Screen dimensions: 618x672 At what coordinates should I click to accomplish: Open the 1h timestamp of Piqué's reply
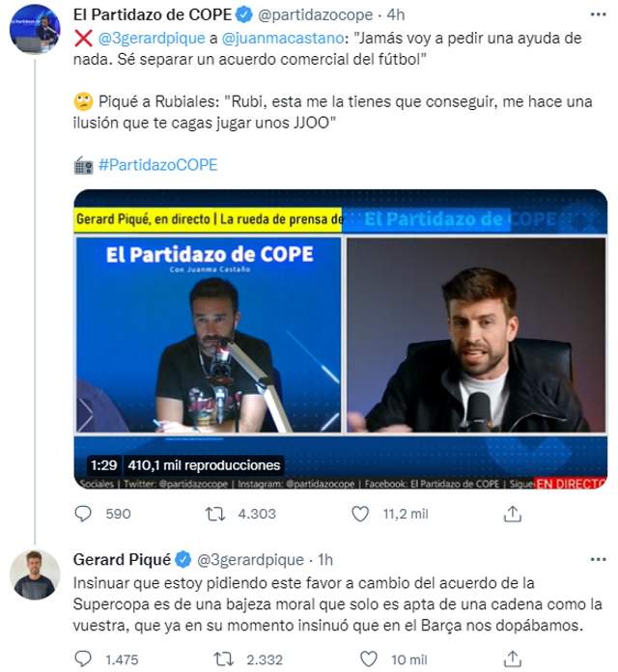coord(325,560)
